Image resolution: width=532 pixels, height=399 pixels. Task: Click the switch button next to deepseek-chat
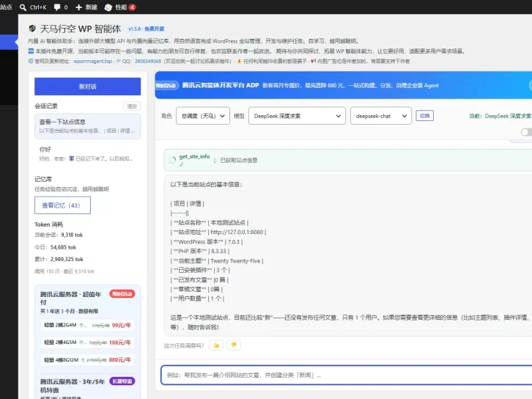tap(425, 116)
